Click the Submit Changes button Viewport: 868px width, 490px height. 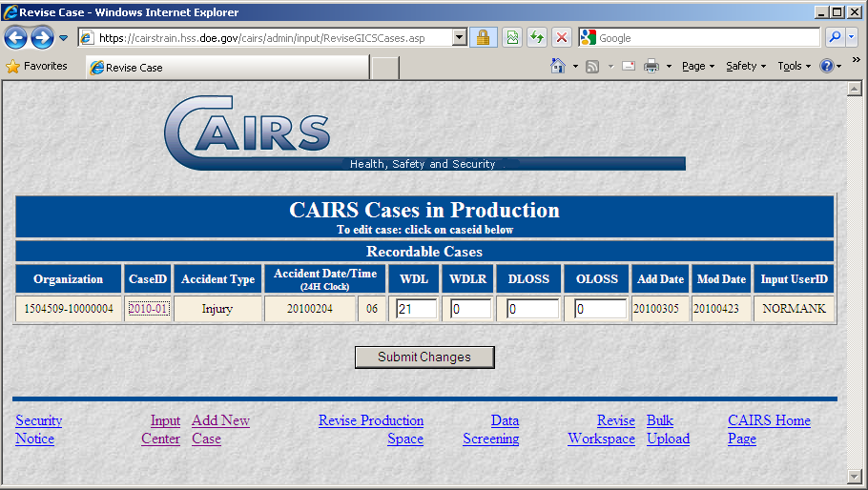pyautogui.click(x=424, y=357)
